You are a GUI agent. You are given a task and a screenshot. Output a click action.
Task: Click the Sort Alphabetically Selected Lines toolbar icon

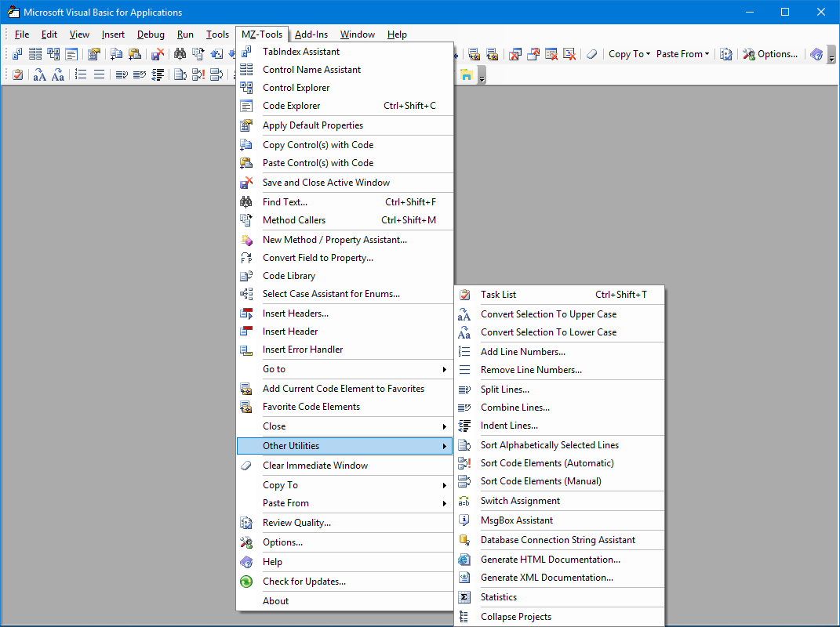[180, 74]
